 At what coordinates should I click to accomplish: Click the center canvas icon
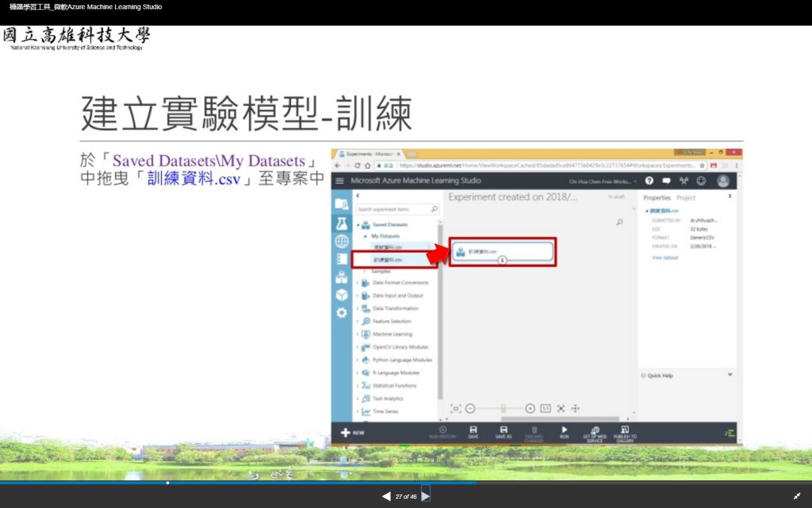tap(561, 409)
